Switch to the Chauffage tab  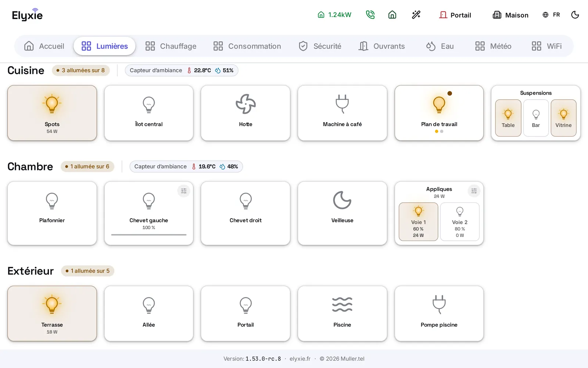pos(171,46)
